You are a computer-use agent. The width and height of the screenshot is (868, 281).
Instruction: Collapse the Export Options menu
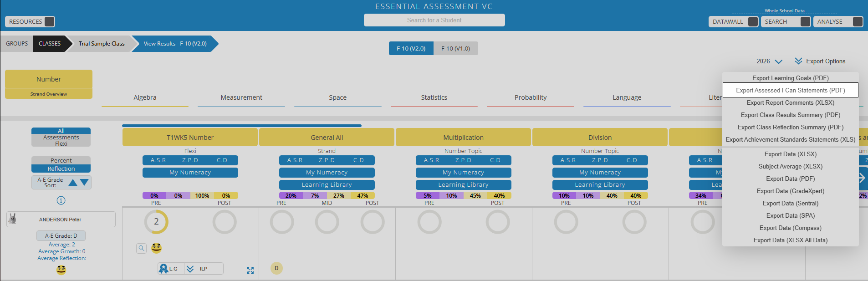[820, 61]
